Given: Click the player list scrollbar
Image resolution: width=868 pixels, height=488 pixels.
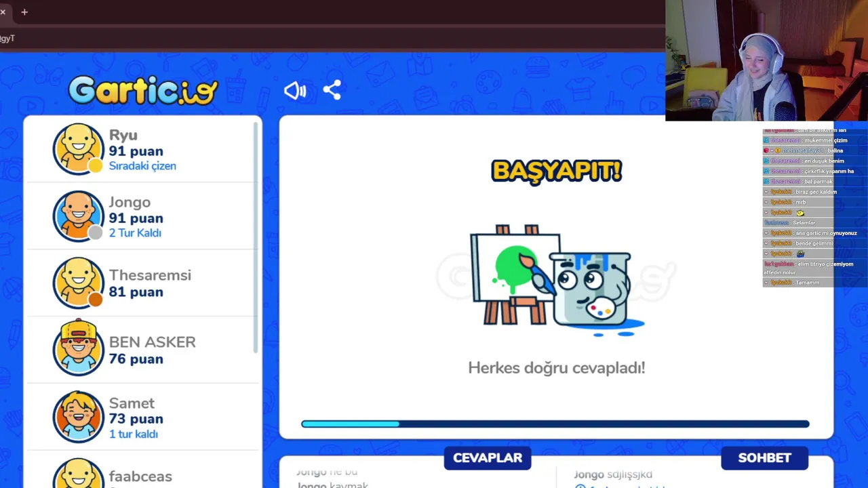Looking at the screenshot, I should 256,237.
